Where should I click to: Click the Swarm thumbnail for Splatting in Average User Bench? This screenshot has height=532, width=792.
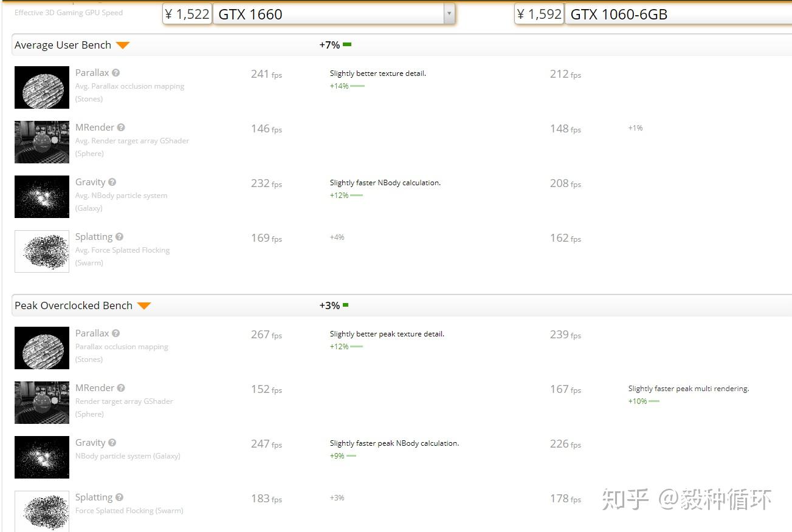42,251
